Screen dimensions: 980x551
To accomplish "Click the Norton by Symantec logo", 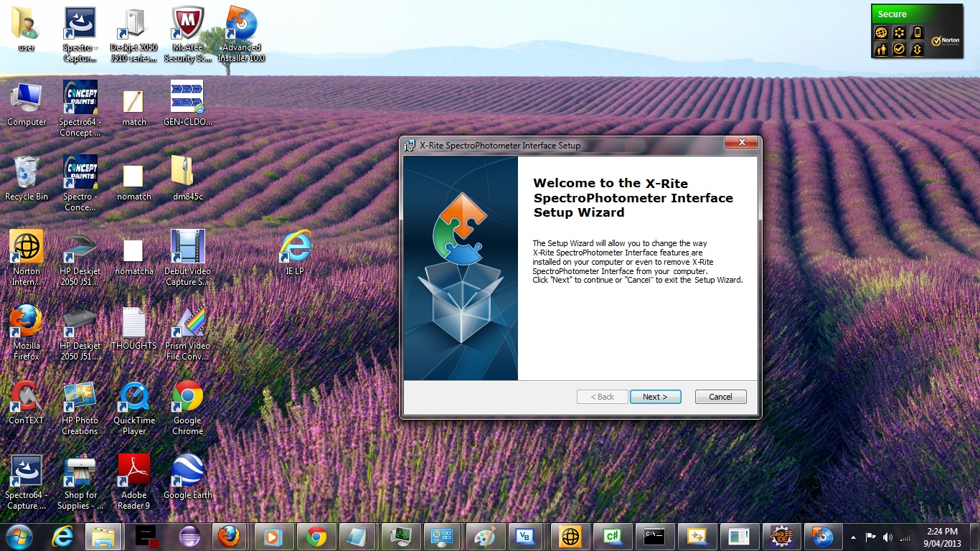I will pos(945,41).
